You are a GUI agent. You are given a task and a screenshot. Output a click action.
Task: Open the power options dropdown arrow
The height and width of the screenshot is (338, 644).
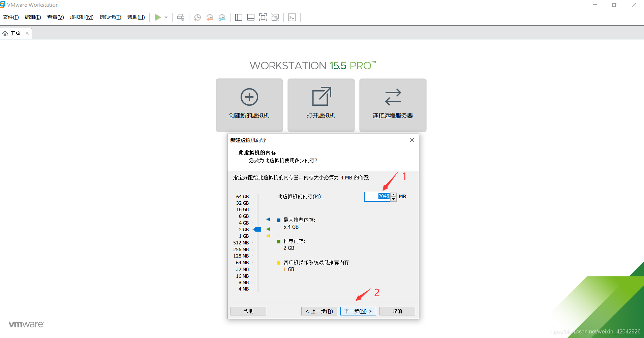166,18
